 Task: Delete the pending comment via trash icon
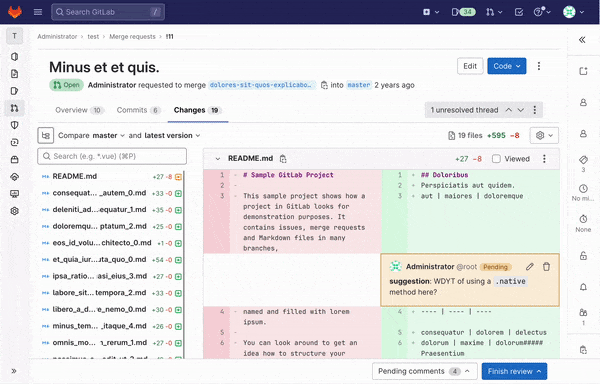pyautogui.click(x=546, y=267)
